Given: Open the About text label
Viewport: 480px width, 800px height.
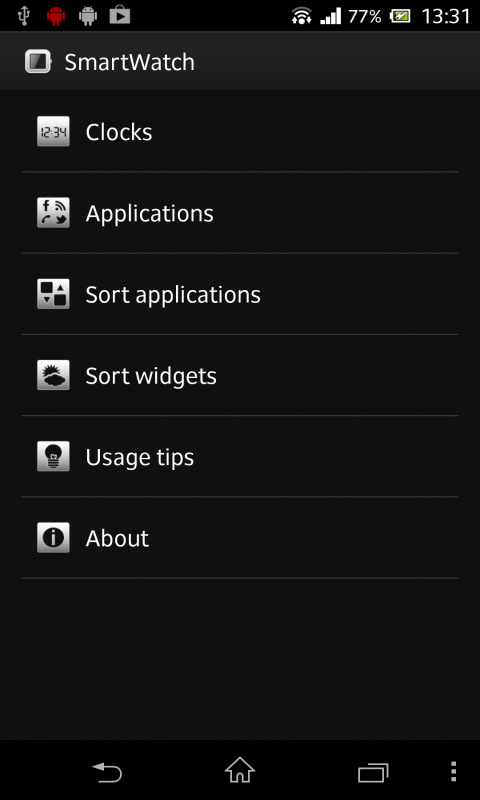Looking at the screenshot, I should (117, 538).
